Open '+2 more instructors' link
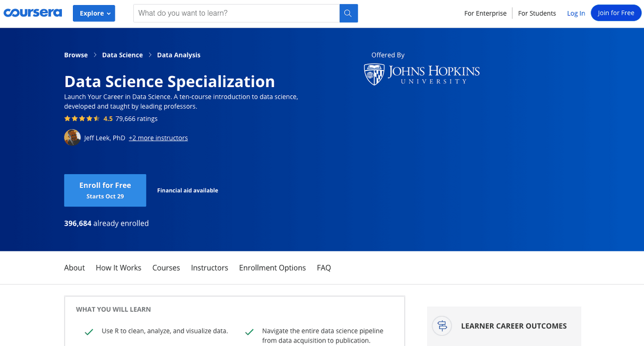644x346 pixels. [158, 138]
